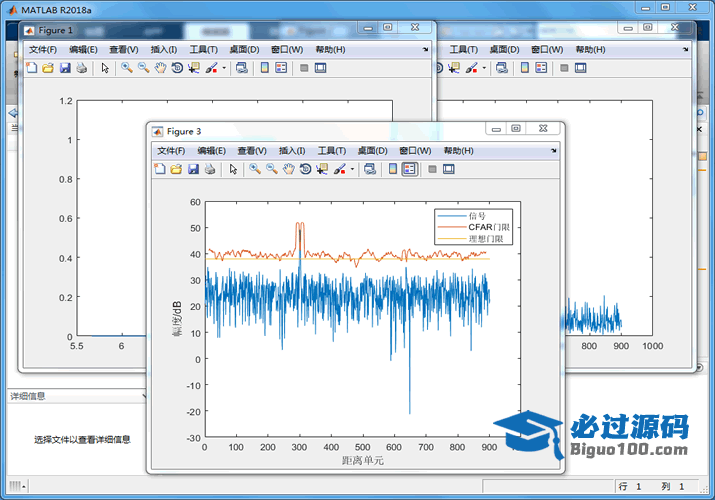Open Brush dropdown arrow in rear figure window

click(x=484, y=68)
